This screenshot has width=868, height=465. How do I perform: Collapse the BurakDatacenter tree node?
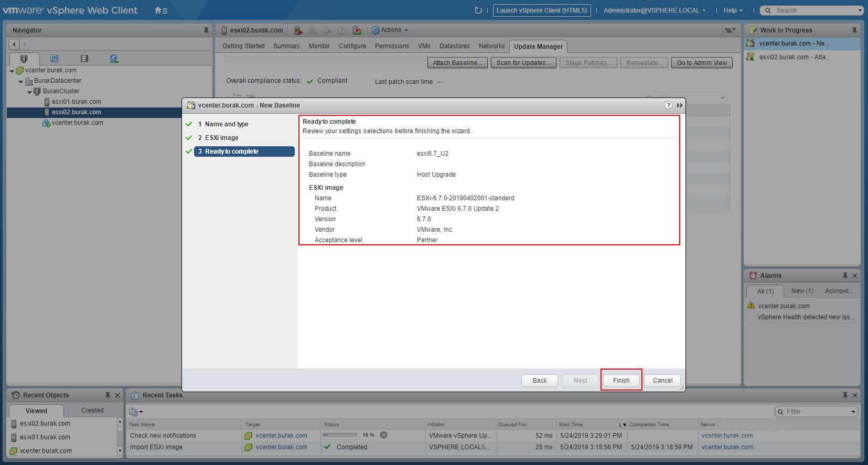tap(20, 81)
